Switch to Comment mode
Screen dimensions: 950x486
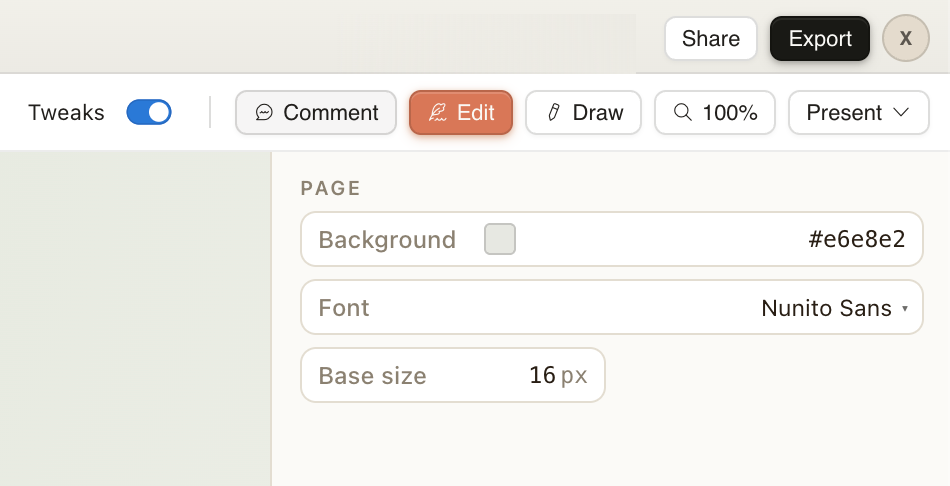316,113
